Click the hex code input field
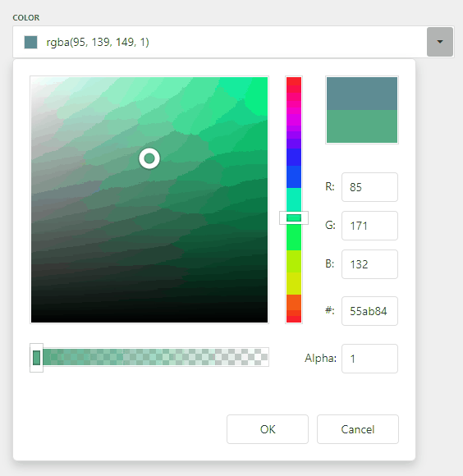Viewport: 463px width, 476px height. click(369, 311)
